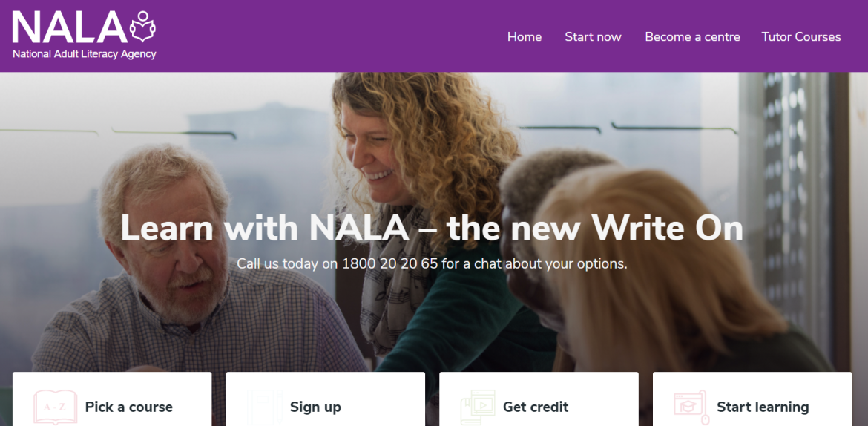Click the Learn with NALA headline
The width and height of the screenshot is (868, 426).
tap(432, 228)
